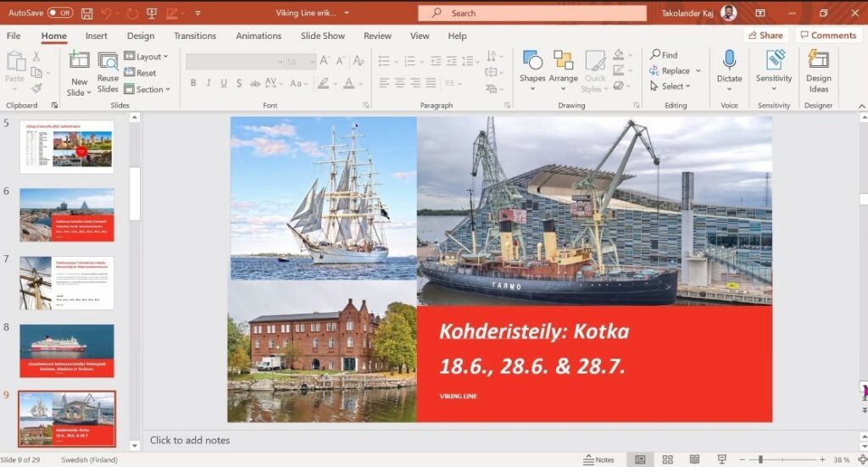
Task: Adjust the zoom slider handle
Action: (760, 459)
